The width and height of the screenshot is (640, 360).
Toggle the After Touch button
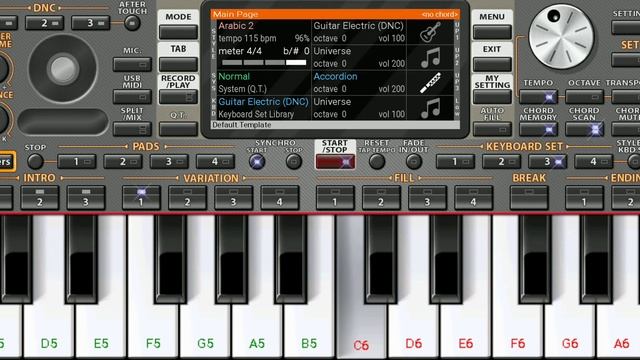click(x=132, y=23)
